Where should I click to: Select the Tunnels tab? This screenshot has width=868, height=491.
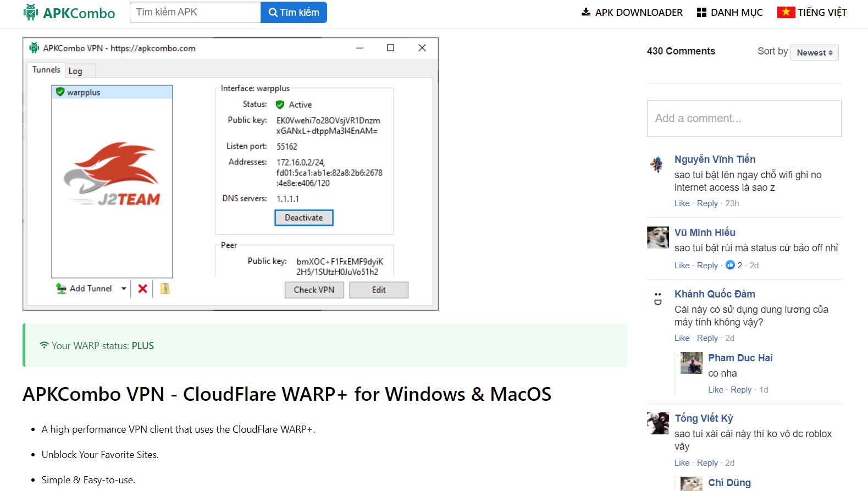pos(46,70)
